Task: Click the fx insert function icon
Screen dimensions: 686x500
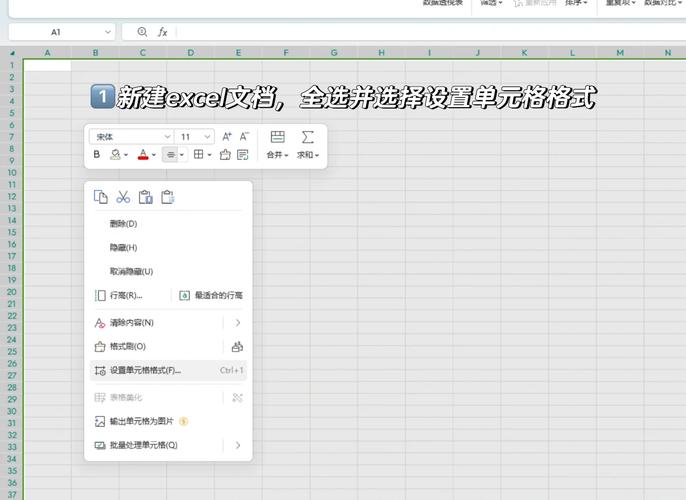Action: [162, 32]
